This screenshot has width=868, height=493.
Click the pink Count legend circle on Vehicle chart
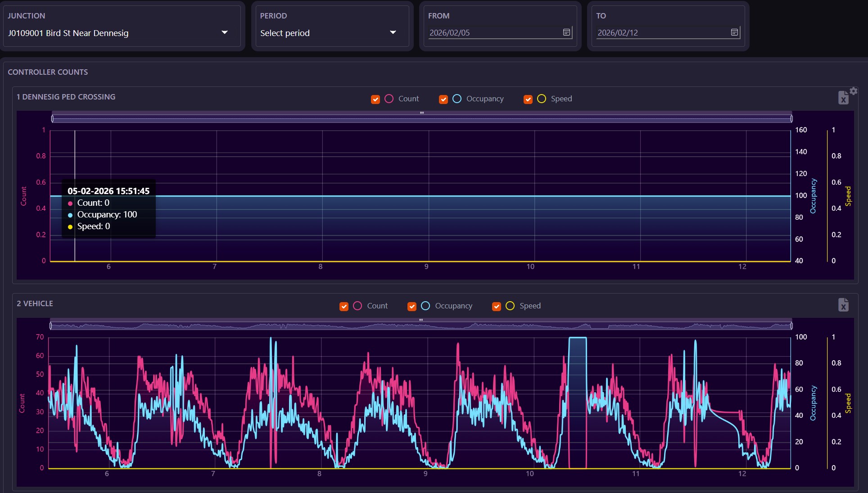pyautogui.click(x=357, y=306)
